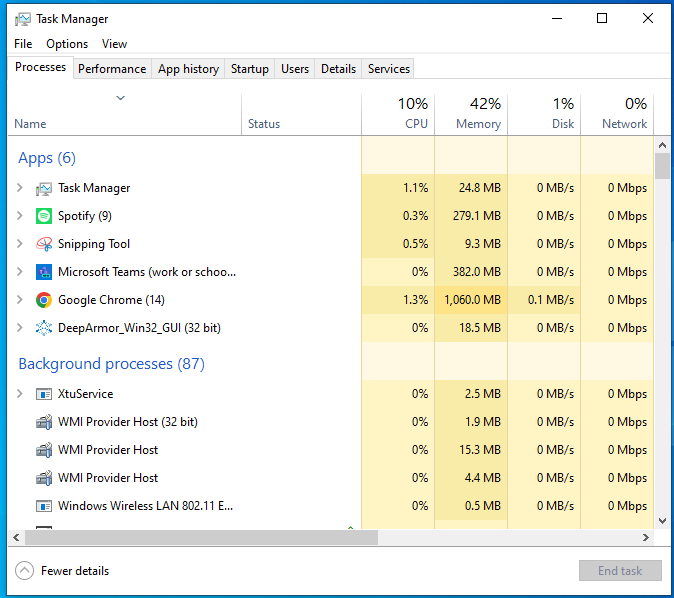Click the End task button
The width and height of the screenshot is (674, 598).
(620, 570)
